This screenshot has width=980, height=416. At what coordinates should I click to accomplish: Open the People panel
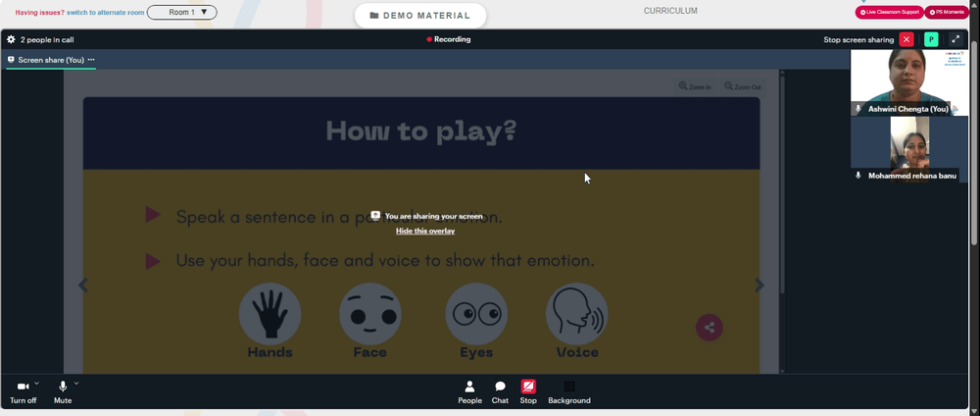[x=469, y=391]
